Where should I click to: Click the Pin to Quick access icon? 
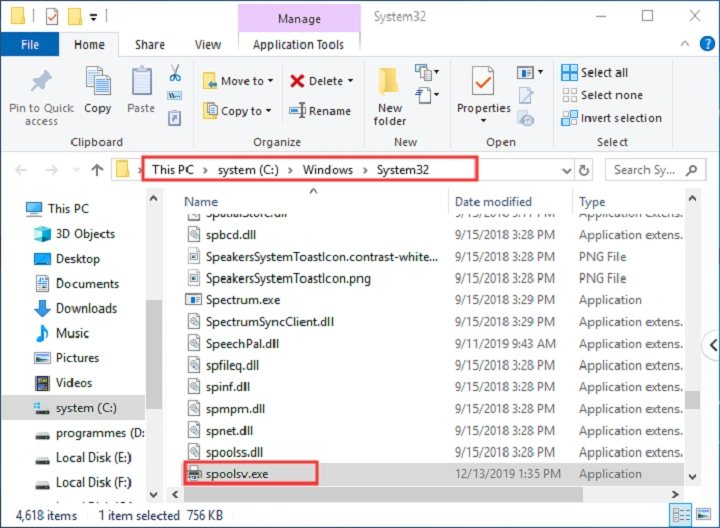click(41, 82)
